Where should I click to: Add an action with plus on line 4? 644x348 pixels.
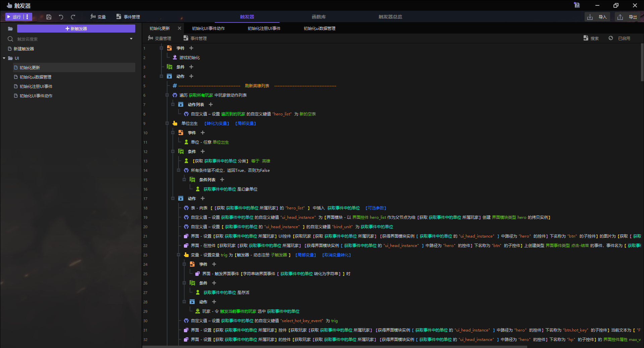click(191, 76)
